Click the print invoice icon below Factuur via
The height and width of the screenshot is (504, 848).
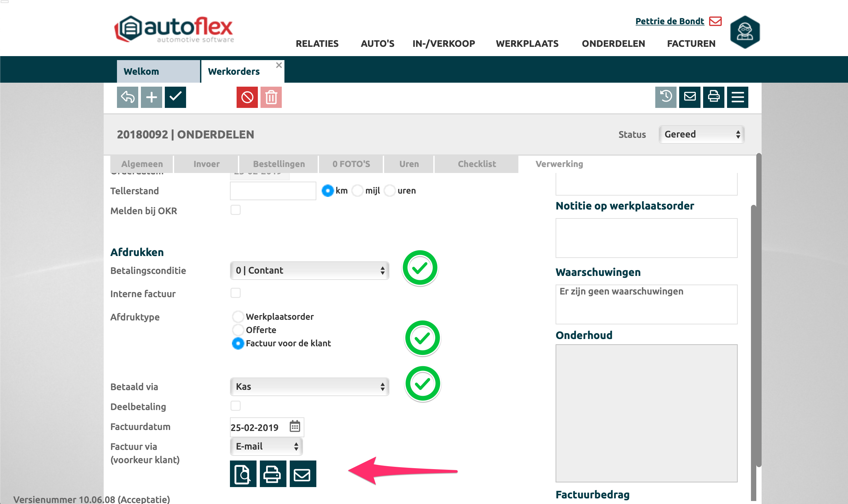click(x=272, y=474)
